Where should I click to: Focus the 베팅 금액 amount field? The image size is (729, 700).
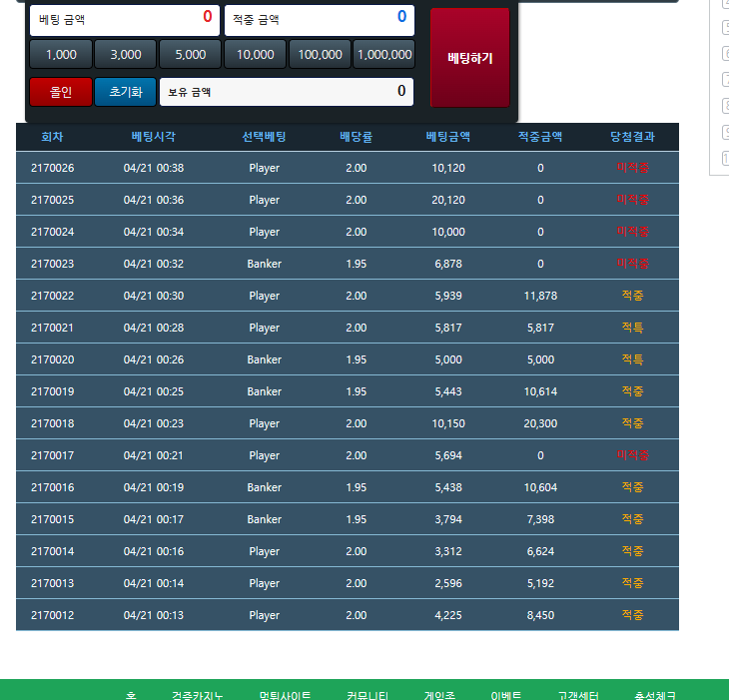click(x=125, y=19)
